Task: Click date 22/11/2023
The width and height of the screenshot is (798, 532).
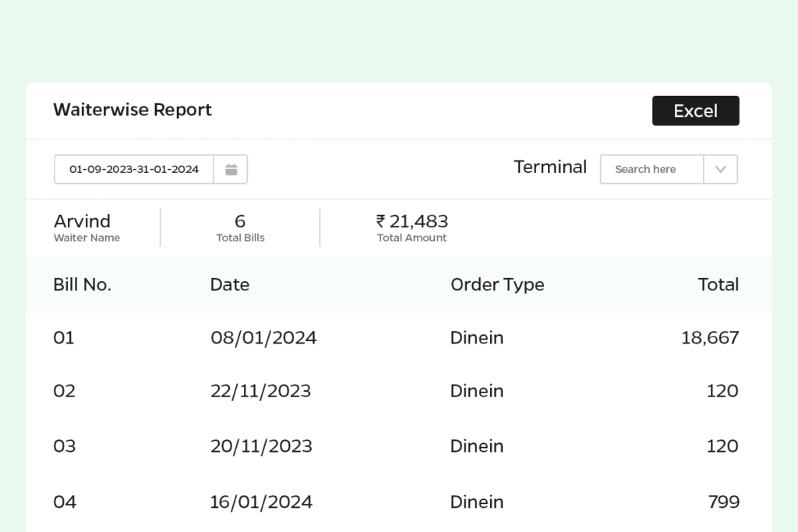Action: [x=260, y=391]
